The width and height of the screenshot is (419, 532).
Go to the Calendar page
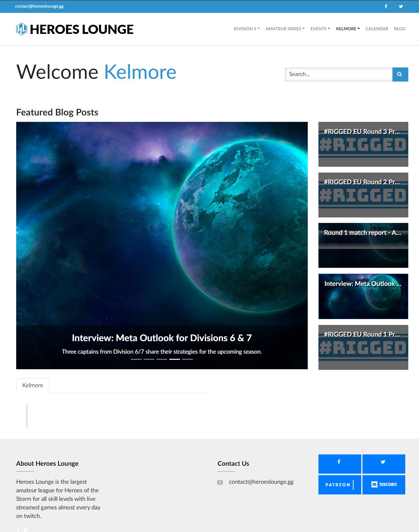click(377, 29)
